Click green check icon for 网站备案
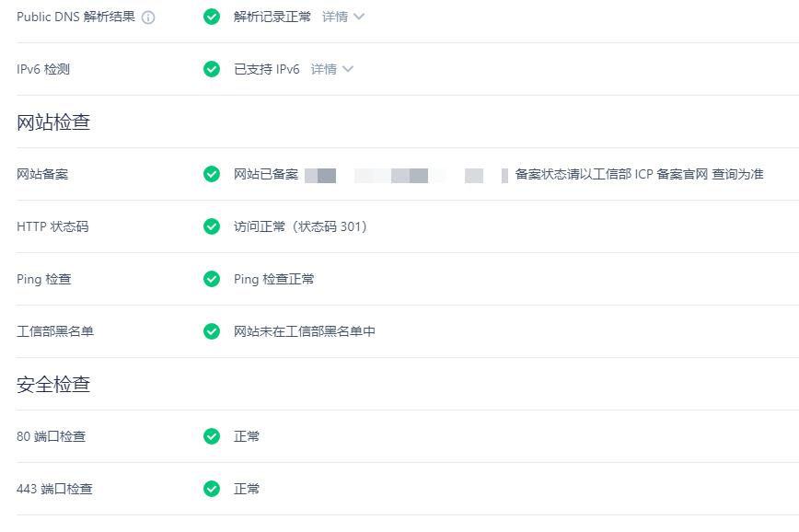Image resolution: width=799 pixels, height=532 pixels. (212, 174)
